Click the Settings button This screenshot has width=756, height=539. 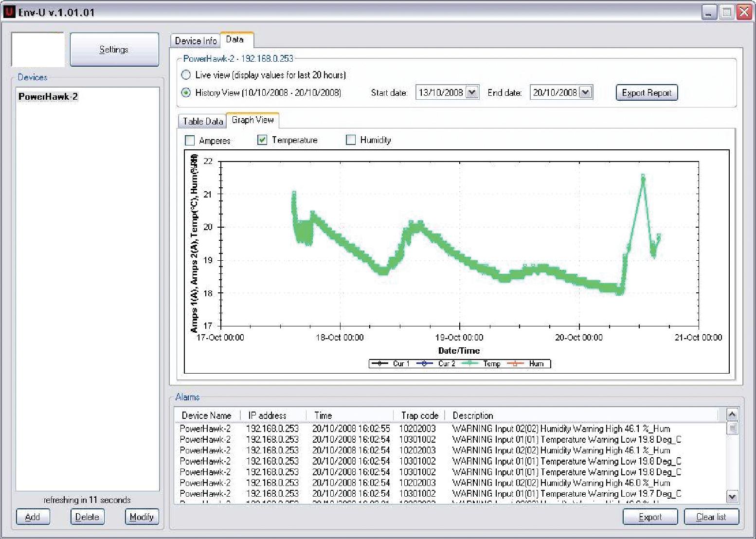(x=114, y=49)
